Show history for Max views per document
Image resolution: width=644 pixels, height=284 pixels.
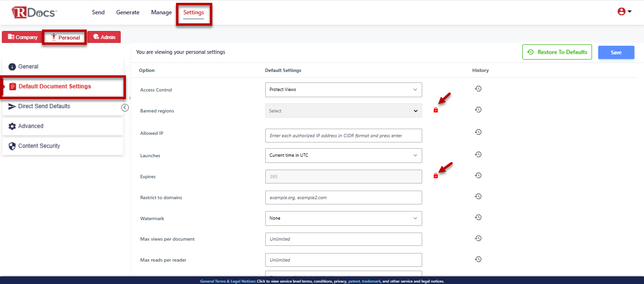(x=478, y=238)
